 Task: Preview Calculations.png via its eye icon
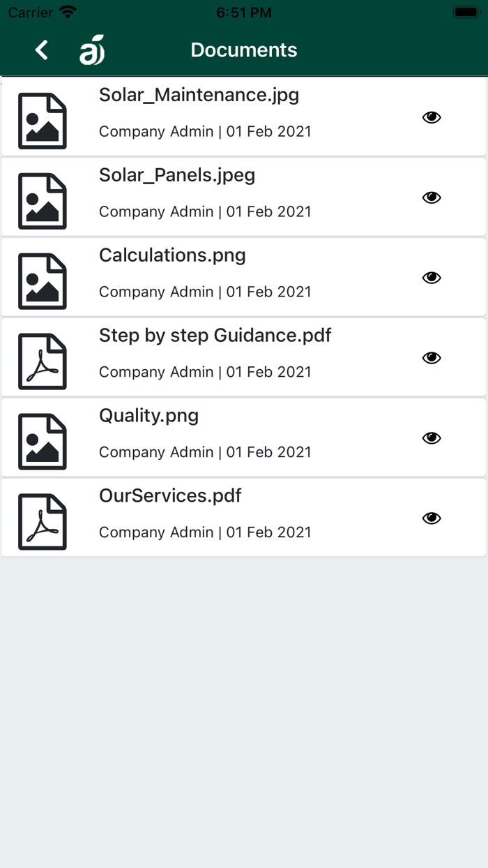point(432,278)
